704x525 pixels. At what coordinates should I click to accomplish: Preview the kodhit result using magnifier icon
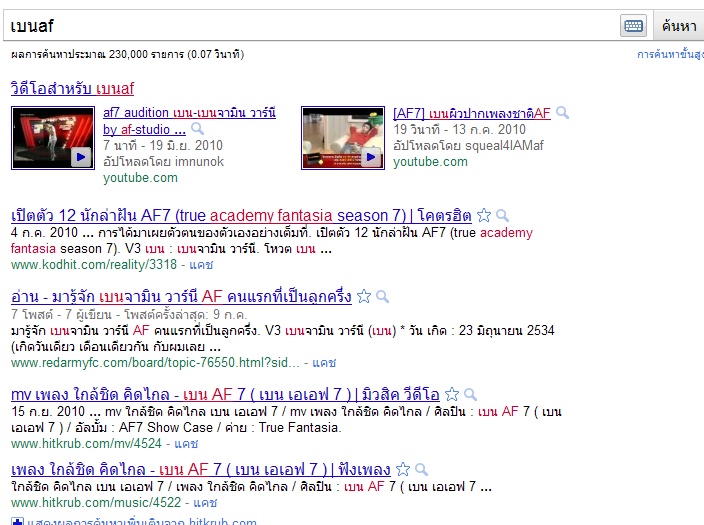click(502, 216)
